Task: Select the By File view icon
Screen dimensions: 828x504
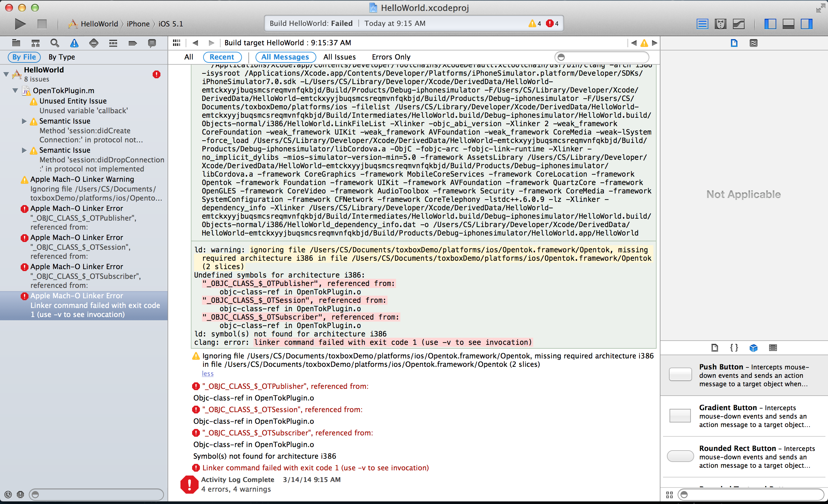Action: 22,57
